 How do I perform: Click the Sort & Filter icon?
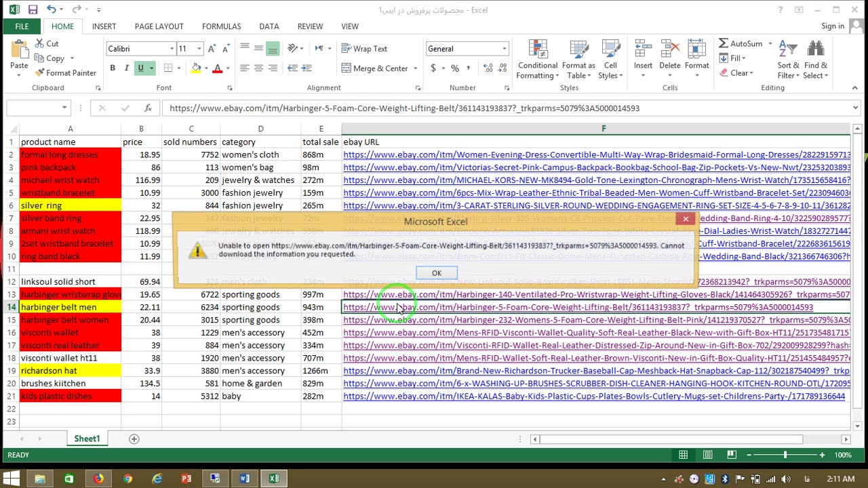pos(788,60)
